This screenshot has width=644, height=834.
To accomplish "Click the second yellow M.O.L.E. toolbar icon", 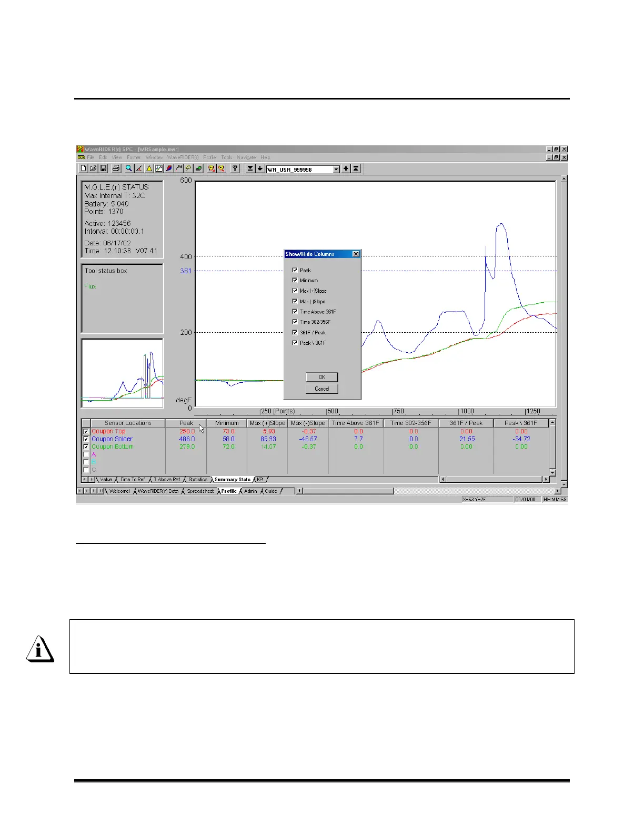I will [x=222, y=168].
